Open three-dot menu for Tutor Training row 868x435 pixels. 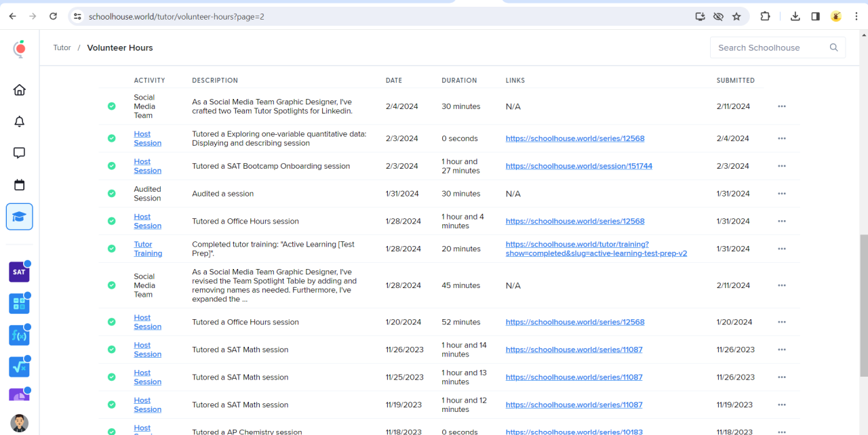[x=782, y=249]
